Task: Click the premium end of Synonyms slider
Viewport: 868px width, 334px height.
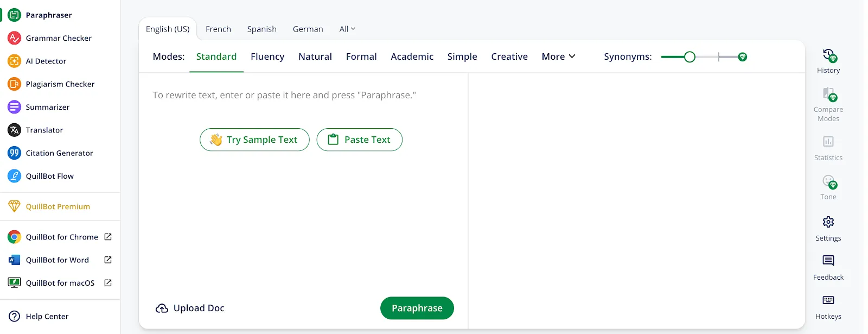Action: coord(743,57)
